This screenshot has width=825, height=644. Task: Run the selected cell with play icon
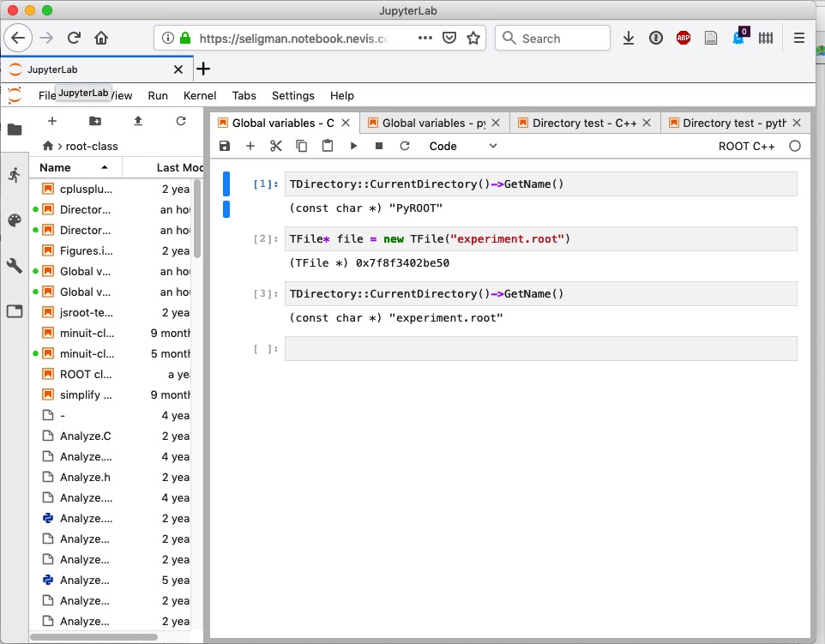pos(353,147)
